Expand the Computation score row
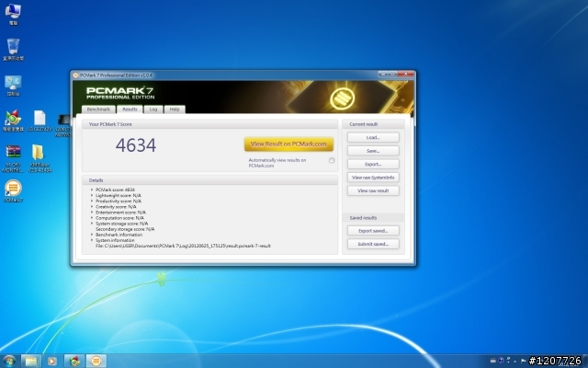This screenshot has height=368, width=588. pyautogui.click(x=92, y=218)
